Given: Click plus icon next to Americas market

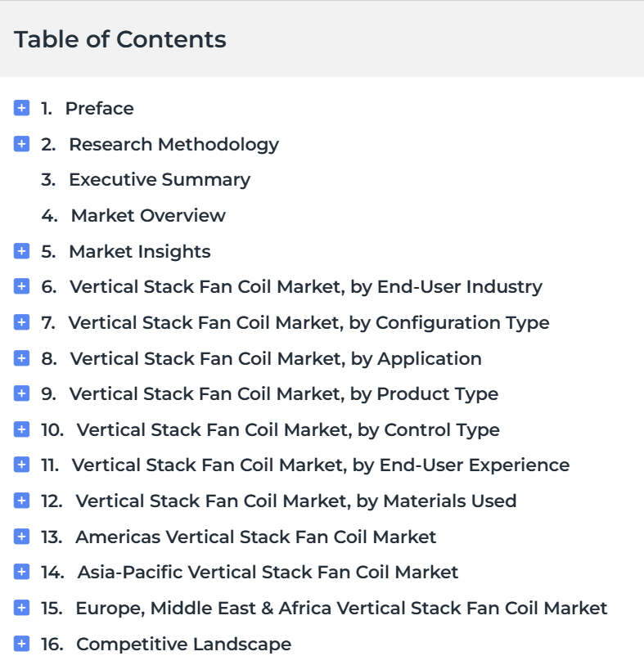Looking at the screenshot, I should click(22, 537).
